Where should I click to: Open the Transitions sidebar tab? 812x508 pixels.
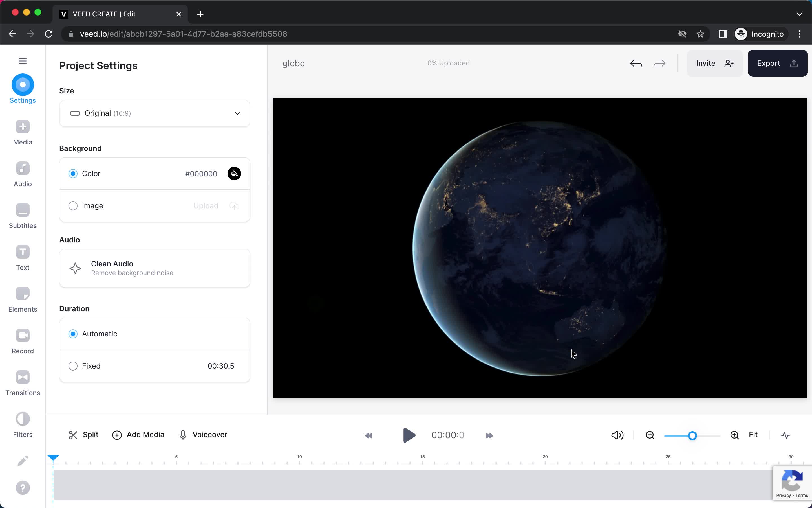23,383
